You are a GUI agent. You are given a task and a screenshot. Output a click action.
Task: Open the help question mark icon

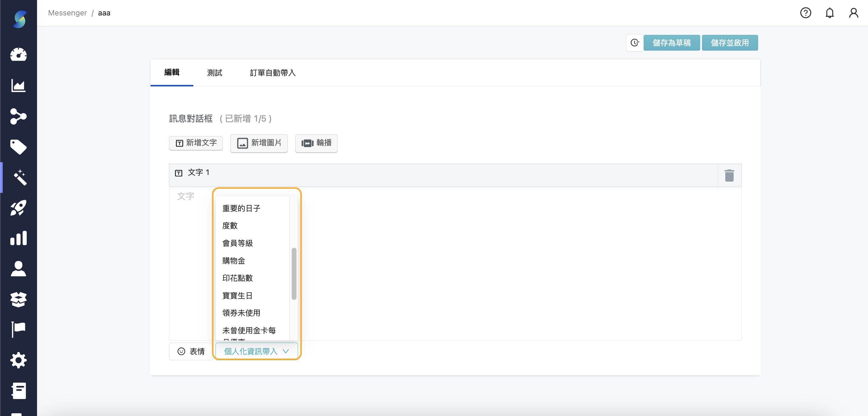click(806, 13)
